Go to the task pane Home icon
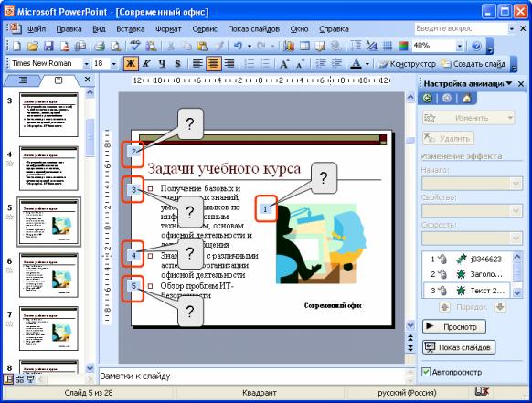 click(467, 98)
